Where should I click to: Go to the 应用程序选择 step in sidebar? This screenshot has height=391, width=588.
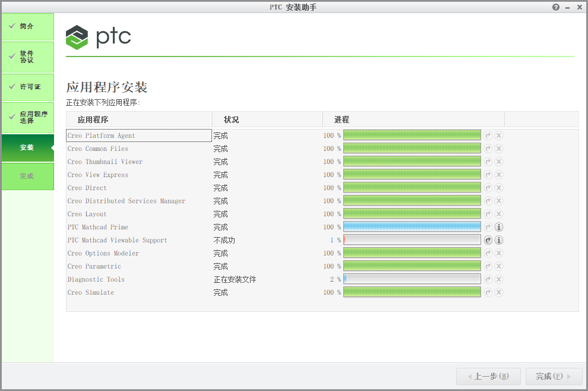click(x=28, y=118)
